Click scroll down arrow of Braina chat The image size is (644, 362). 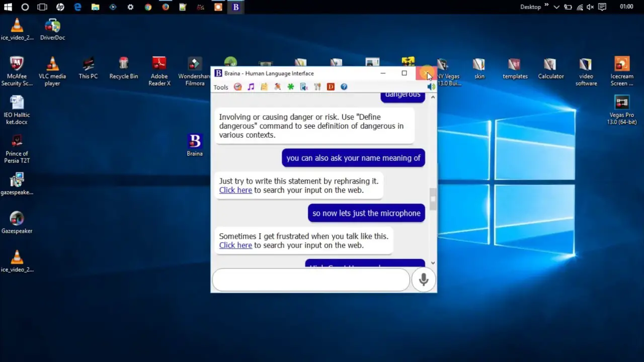[433, 263]
